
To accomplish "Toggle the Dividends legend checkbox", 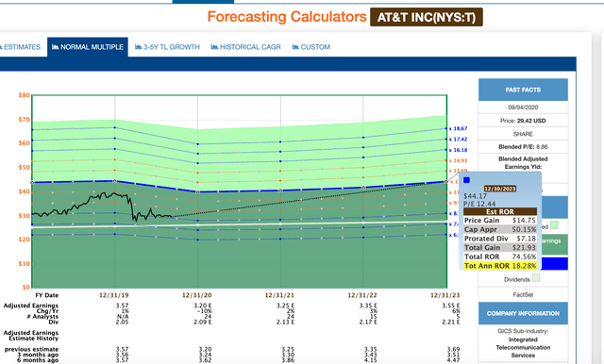I will (x=536, y=278).
